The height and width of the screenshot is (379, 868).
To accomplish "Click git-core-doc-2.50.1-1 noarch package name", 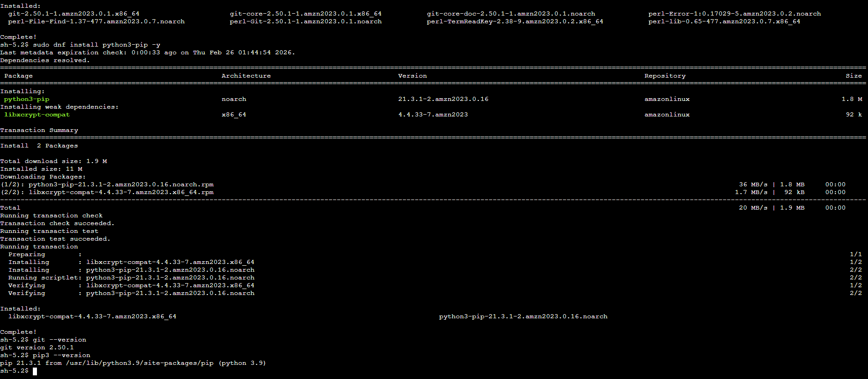I will (x=511, y=14).
